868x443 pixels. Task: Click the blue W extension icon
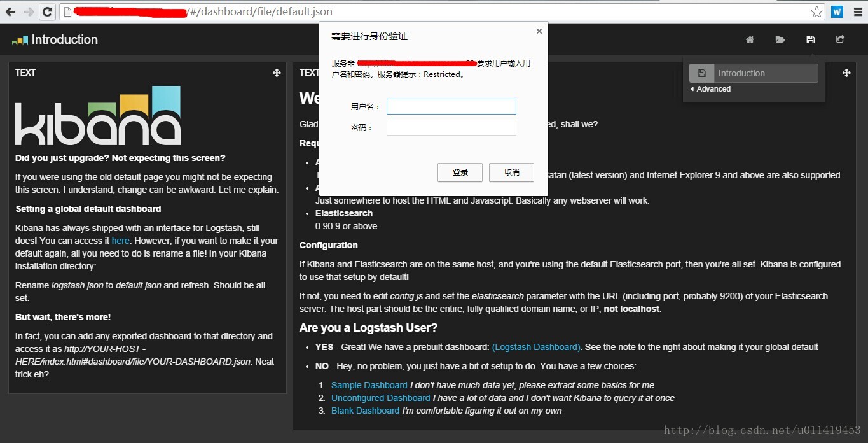(x=837, y=11)
